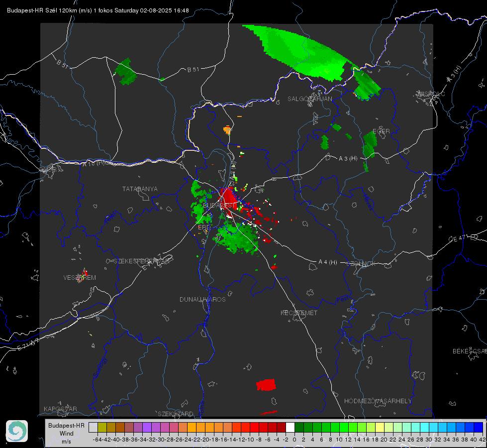The height and width of the screenshot is (448, 487).
Task: Click the TATABÁNYA city label
Action: [x=140, y=189]
